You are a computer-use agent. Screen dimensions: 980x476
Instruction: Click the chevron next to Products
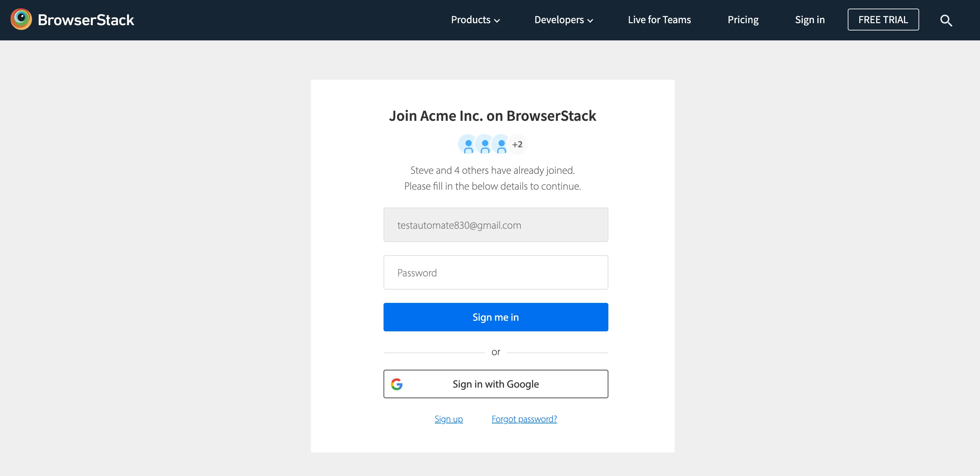click(x=497, y=21)
